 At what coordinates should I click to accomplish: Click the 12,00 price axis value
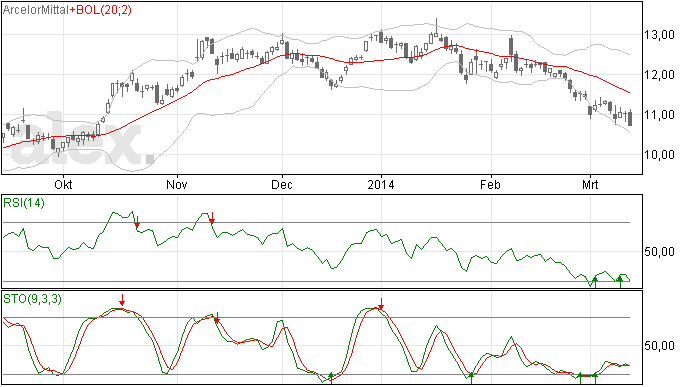coord(659,75)
